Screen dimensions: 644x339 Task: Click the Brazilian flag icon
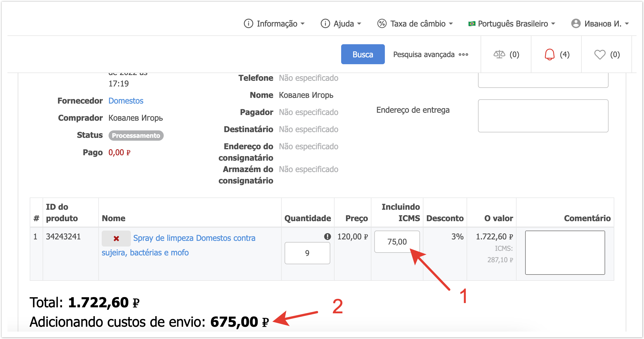pos(472,23)
